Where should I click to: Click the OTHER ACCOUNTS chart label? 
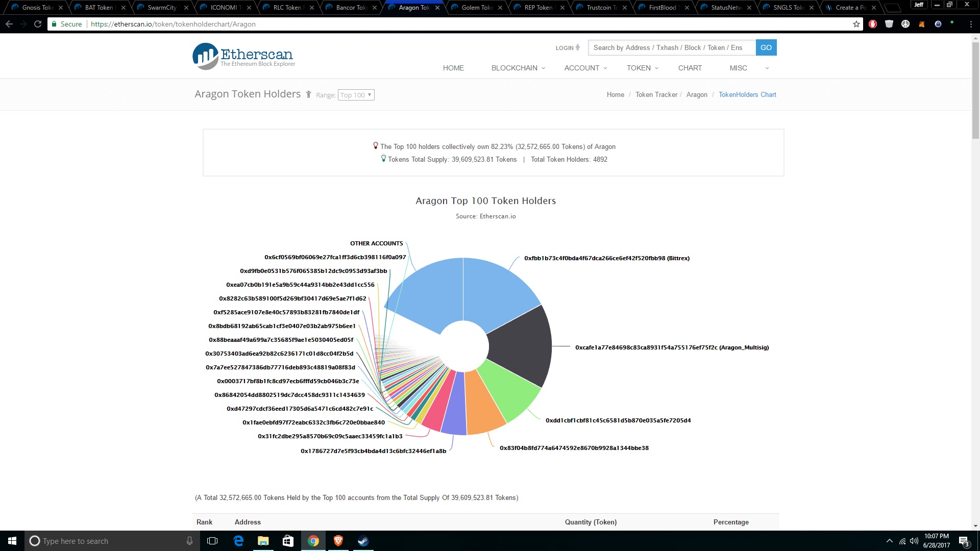(x=376, y=243)
